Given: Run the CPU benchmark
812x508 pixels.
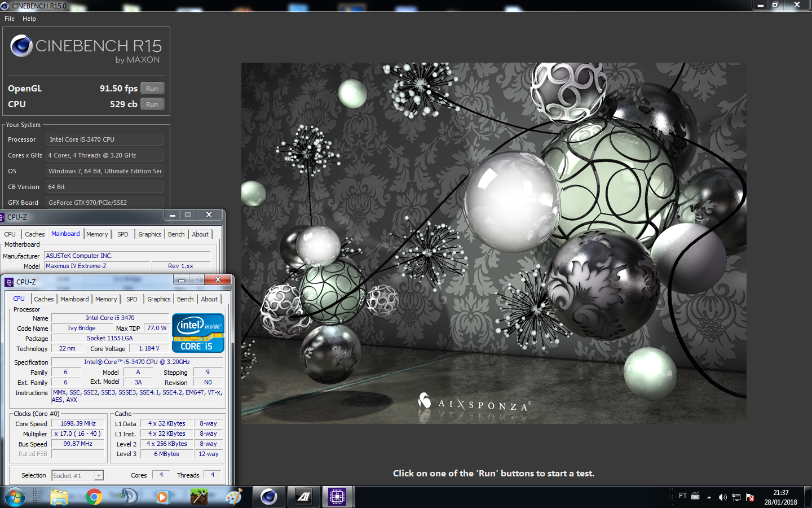Looking at the screenshot, I should point(152,104).
